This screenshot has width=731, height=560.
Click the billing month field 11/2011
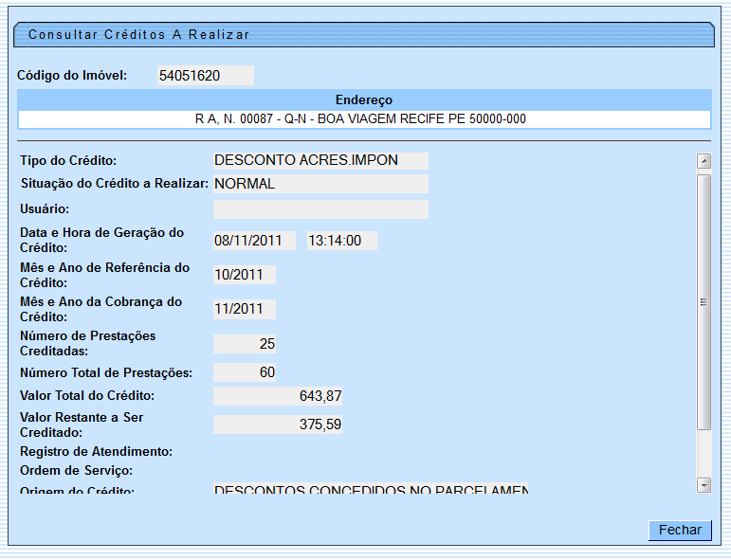(245, 309)
